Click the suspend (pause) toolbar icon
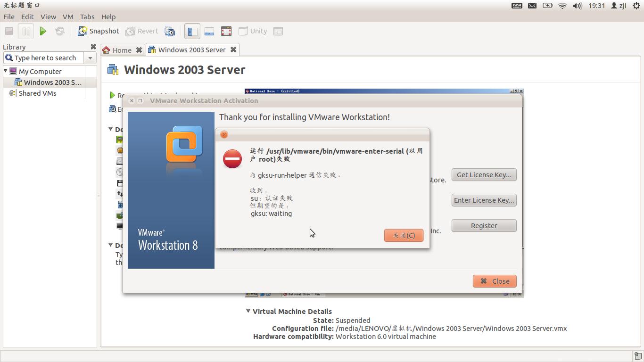Screen dimensions: 644x362 point(26,31)
